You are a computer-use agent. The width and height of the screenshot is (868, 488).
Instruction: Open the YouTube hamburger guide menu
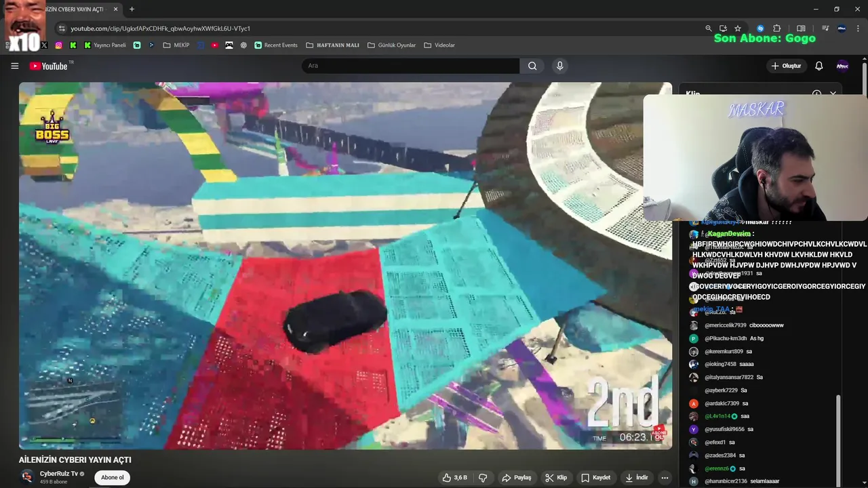point(14,66)
